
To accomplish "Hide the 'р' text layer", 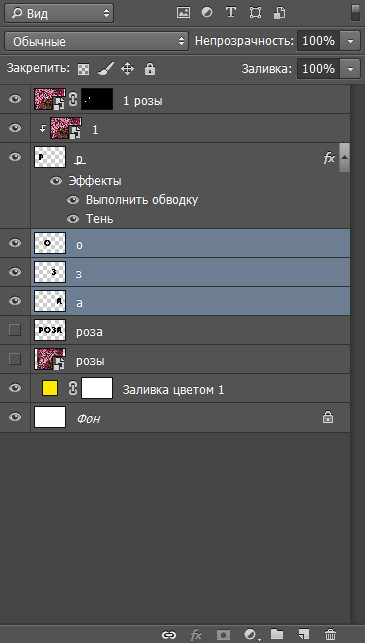I will 15,157.
